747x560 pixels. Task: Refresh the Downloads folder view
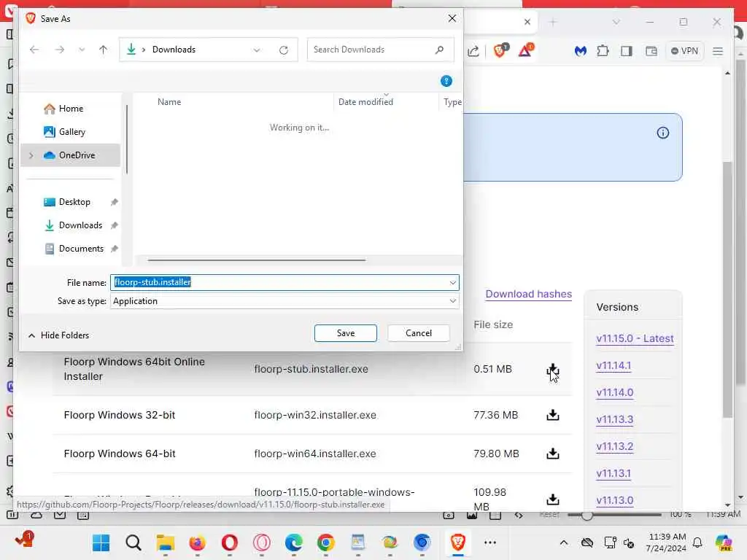284,50
